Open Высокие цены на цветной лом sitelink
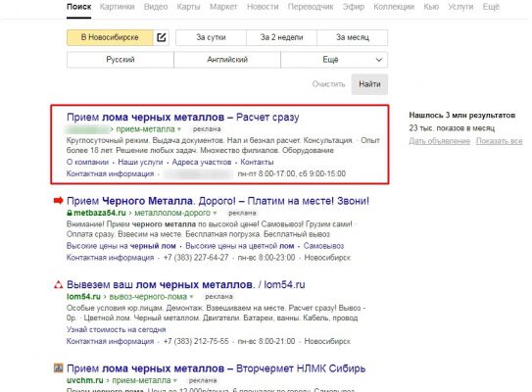 point(239,246)
